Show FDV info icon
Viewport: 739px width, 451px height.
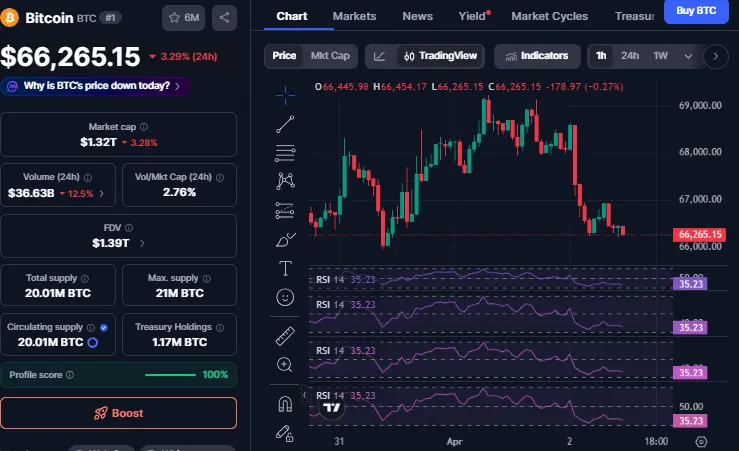coord(129,228)
